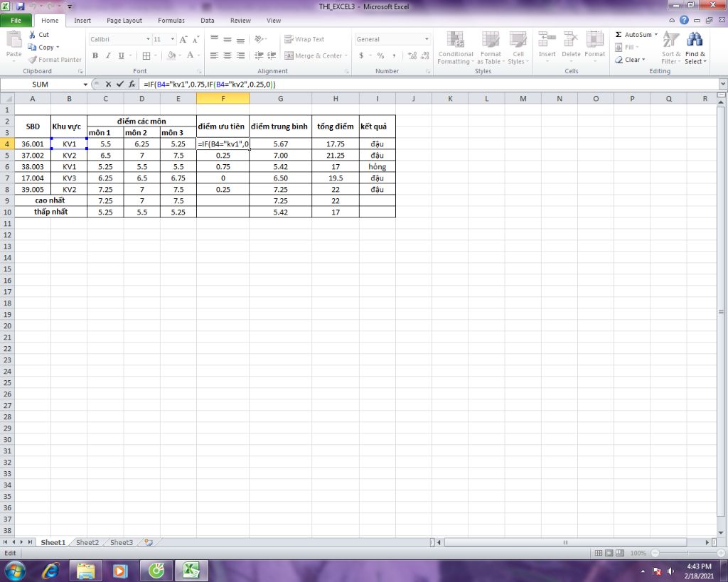Open Insert Function fx button
This screenshot has height=582, width=728.
pyautogui.click(x=132, y=84)
